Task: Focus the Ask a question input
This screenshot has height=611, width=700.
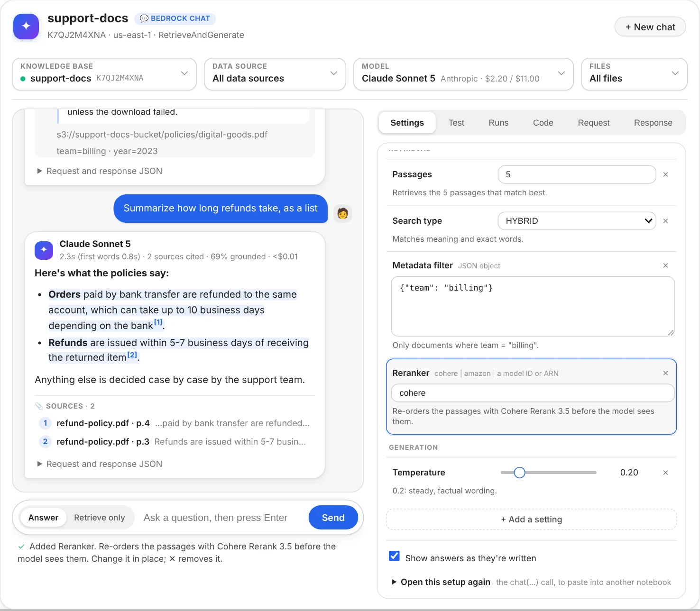Action: click(x=221, y=518)
